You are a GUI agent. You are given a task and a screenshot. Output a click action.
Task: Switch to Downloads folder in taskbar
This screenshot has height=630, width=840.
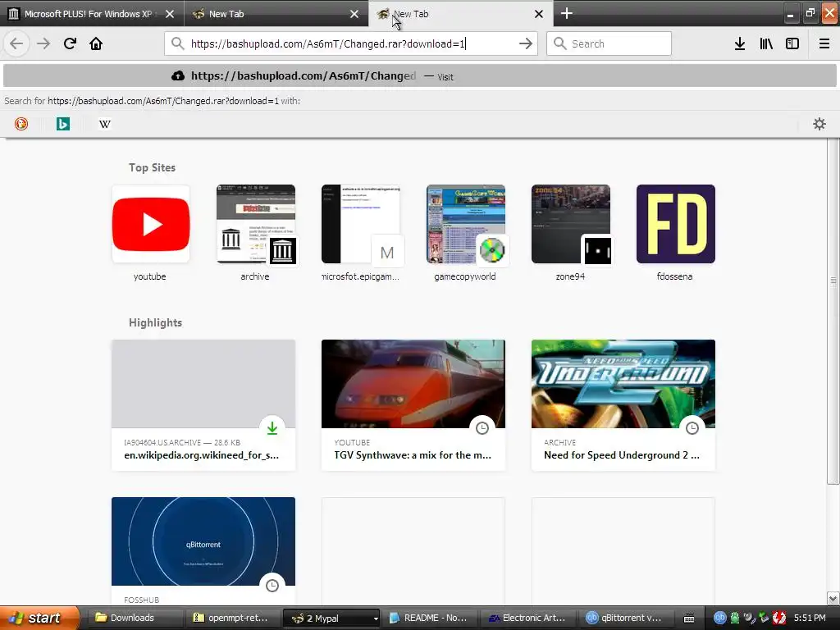[135, 618]
